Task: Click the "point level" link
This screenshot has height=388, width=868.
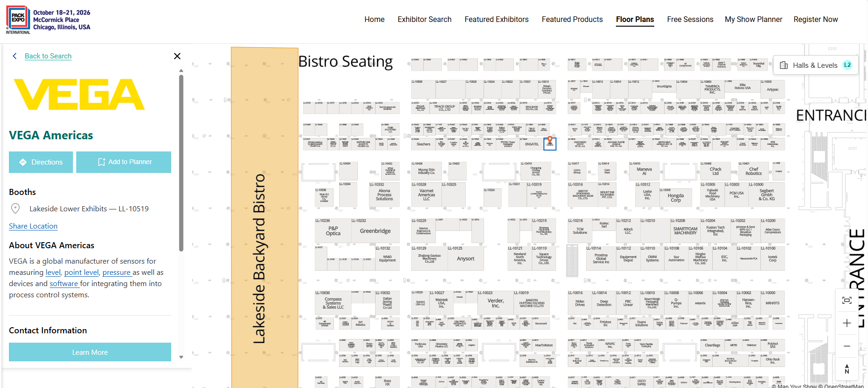Action: [x=81, y=273]
